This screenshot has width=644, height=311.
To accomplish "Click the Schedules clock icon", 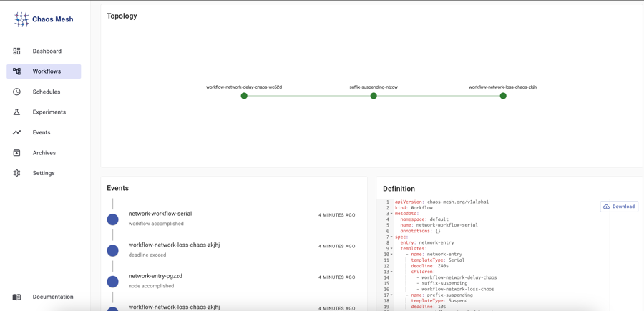I will [16, 92].
